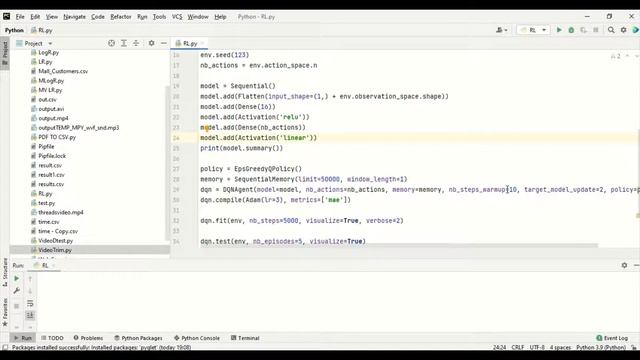
Task: Click the Project panel vertical scrollbar
Action: click(x=167, y=163)
